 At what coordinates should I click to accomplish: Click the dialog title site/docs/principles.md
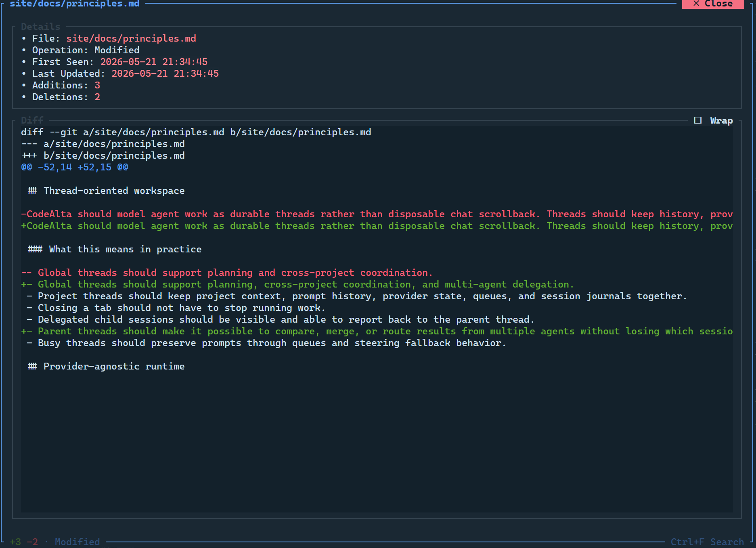[75, 4]
